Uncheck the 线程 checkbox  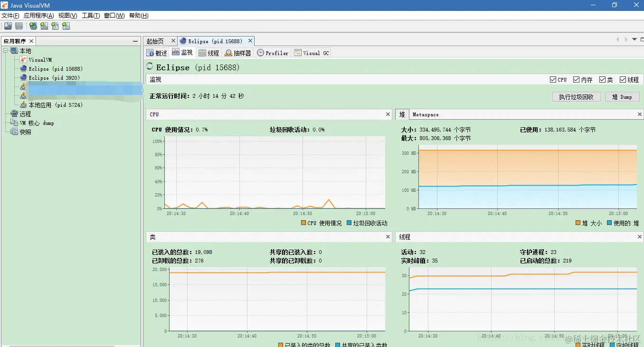tap(623, 80)
